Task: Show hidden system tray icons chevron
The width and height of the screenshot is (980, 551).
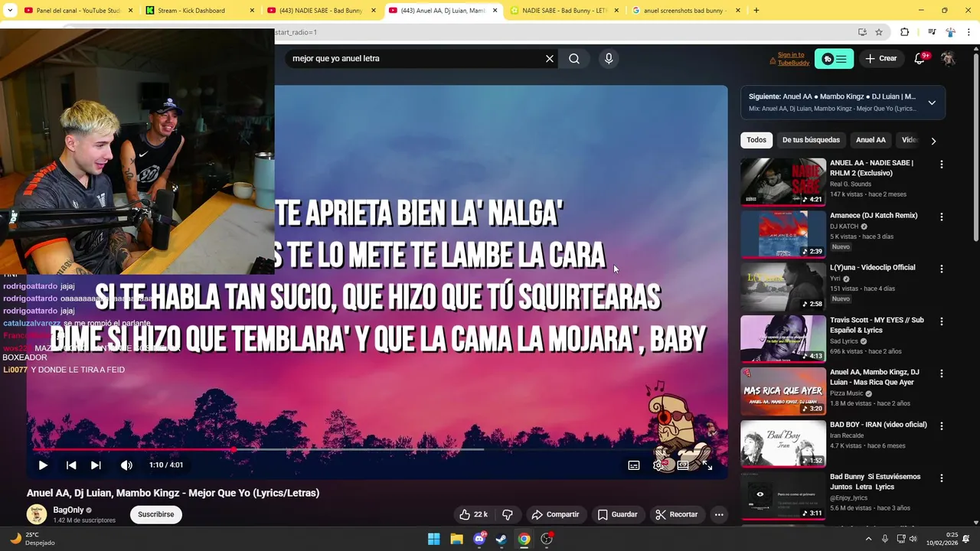Action: coord(868,539)
